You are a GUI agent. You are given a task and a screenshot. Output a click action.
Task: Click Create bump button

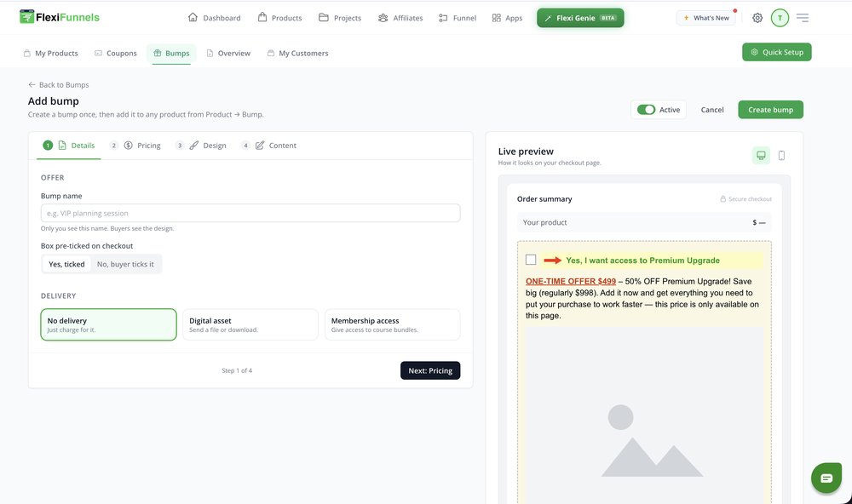click(770, 110)
